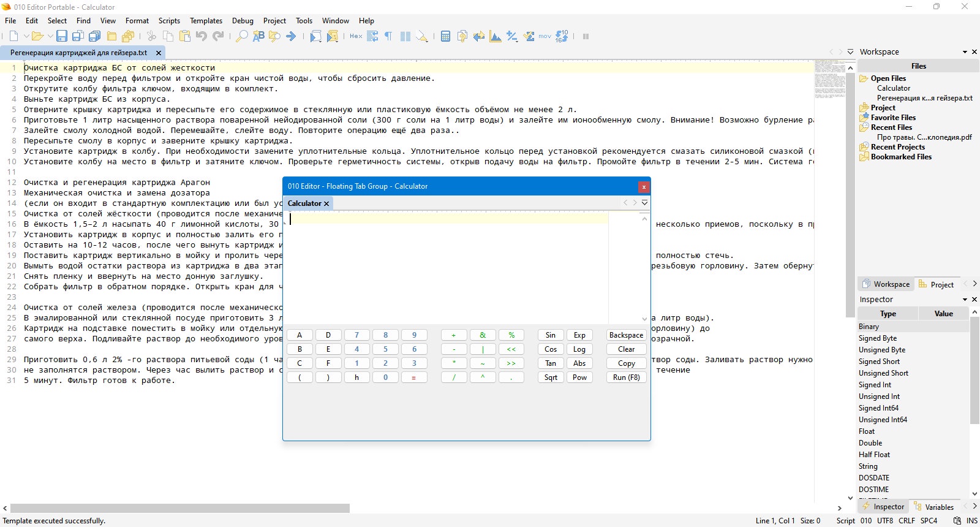Click the Cut scissors icon
Viewport: 980px width, 527px height.
point(151,36)
